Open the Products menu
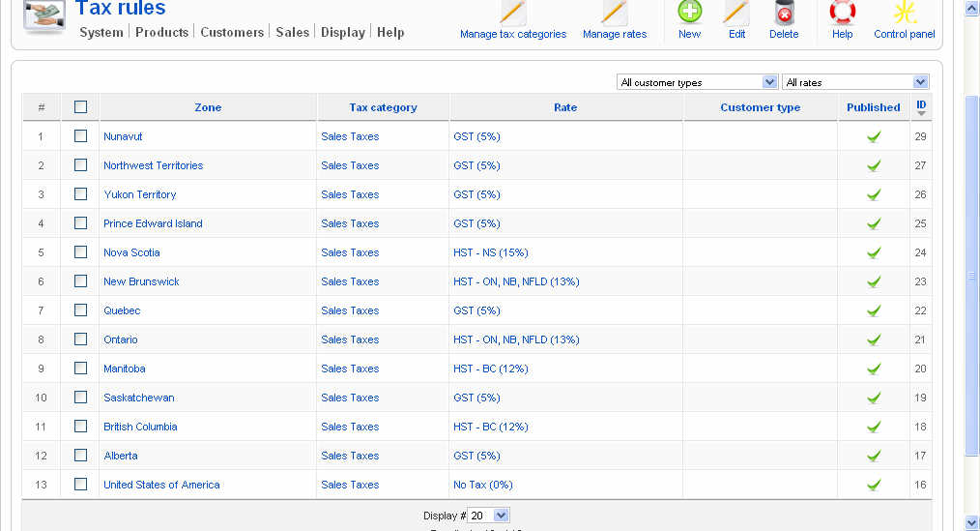Viewport: 980px width, 531px height. (161, 32)
